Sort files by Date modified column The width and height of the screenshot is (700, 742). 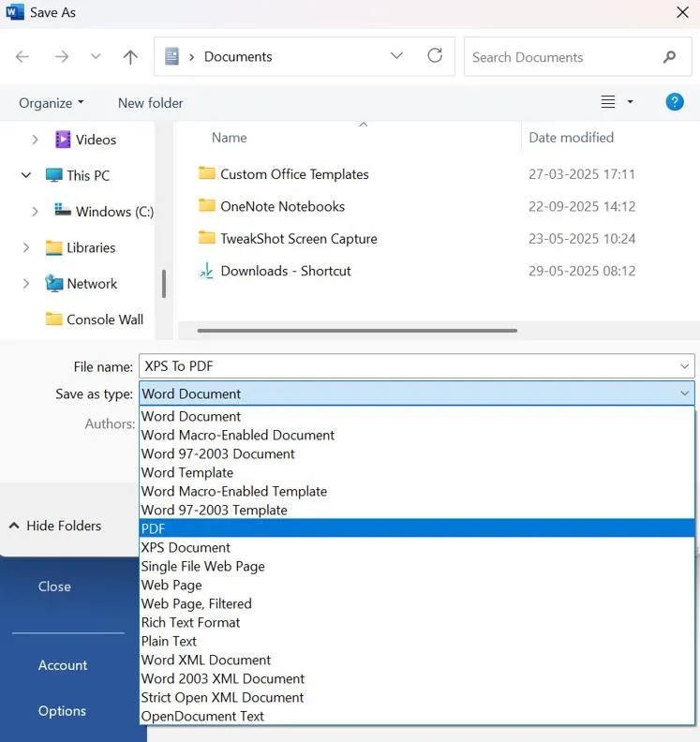point(571,138)
